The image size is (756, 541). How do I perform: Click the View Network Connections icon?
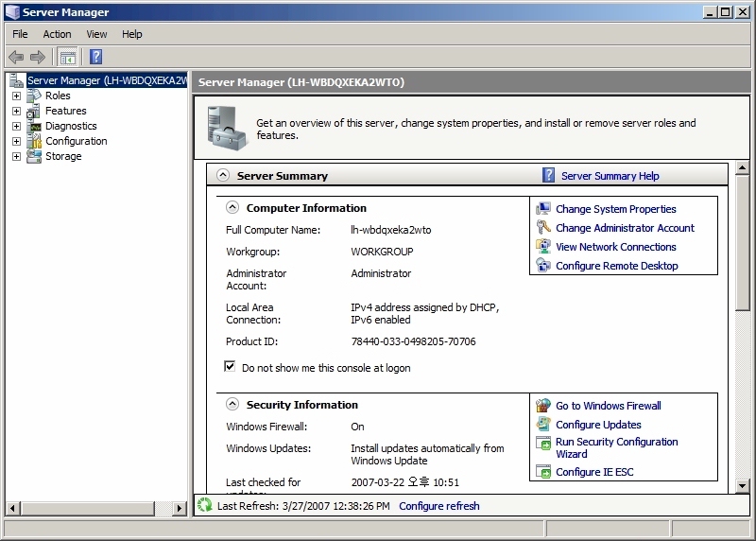(543, 246)
